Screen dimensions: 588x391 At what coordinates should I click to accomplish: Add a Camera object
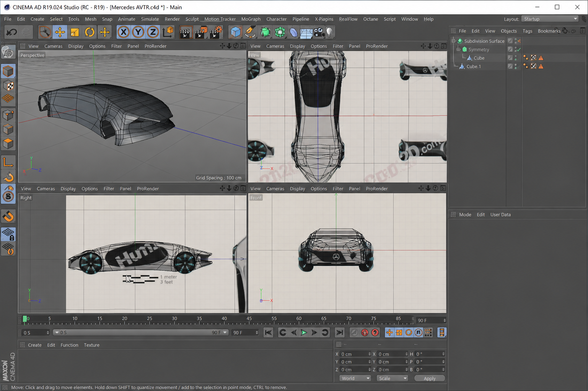(x=319, y=32)
